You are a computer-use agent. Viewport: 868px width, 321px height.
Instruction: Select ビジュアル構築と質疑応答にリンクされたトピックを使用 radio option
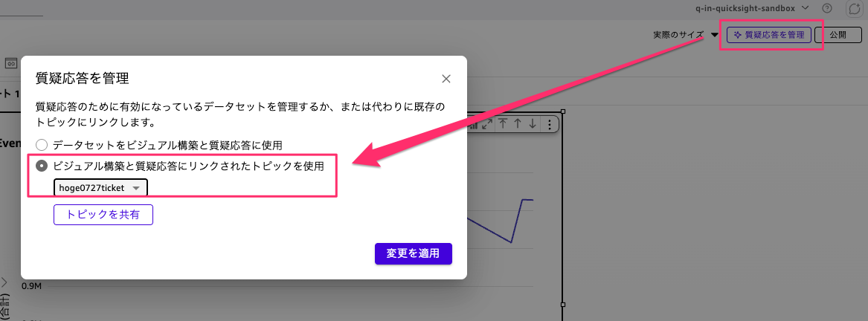42,166
